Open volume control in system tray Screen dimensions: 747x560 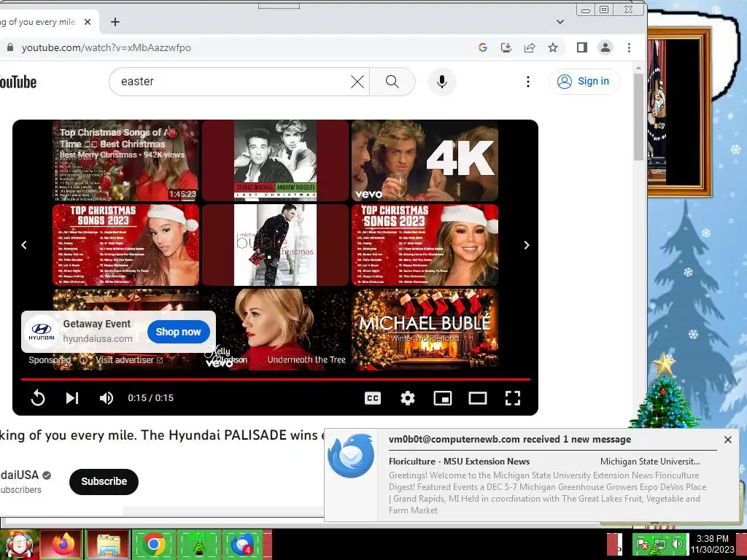(x=677, y=544)
